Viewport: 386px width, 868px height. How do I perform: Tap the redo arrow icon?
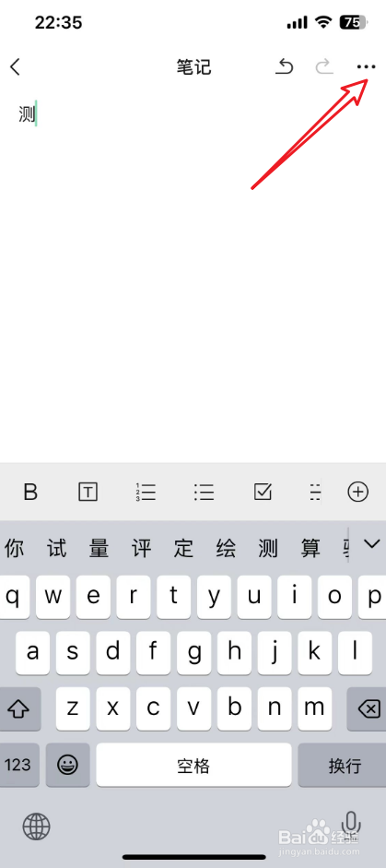coord(324,67)
